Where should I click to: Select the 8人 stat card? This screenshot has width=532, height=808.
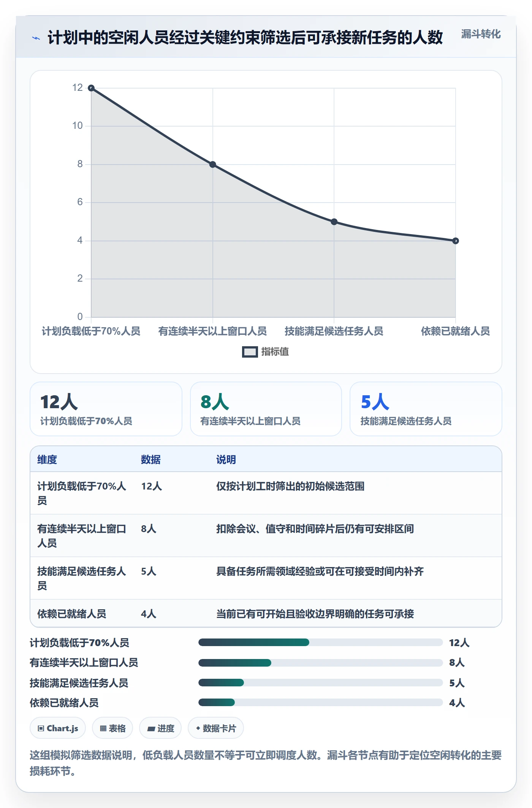(266, 409)
